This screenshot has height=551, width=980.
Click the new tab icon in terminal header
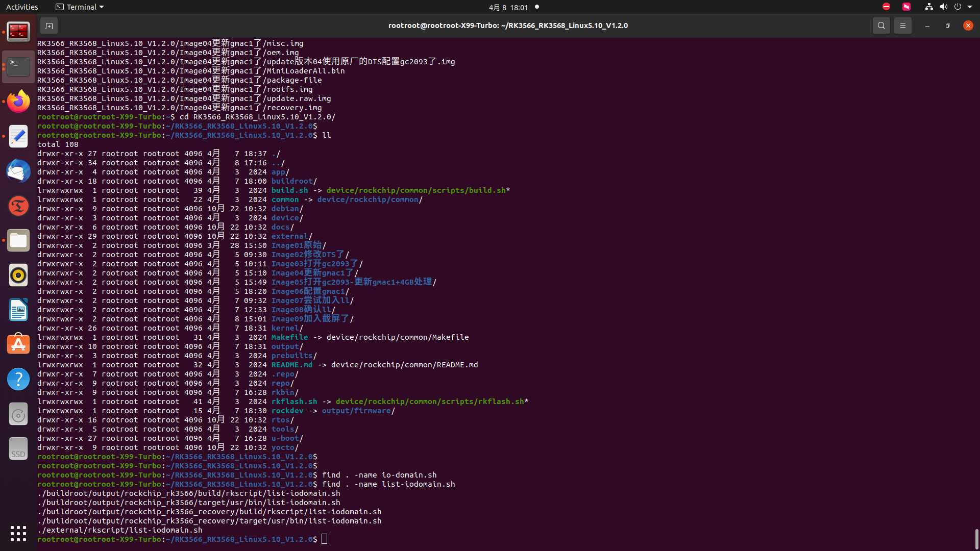(49, 26)
